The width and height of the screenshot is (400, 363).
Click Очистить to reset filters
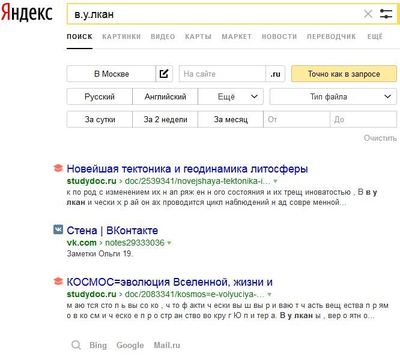[x=380, y=138]
